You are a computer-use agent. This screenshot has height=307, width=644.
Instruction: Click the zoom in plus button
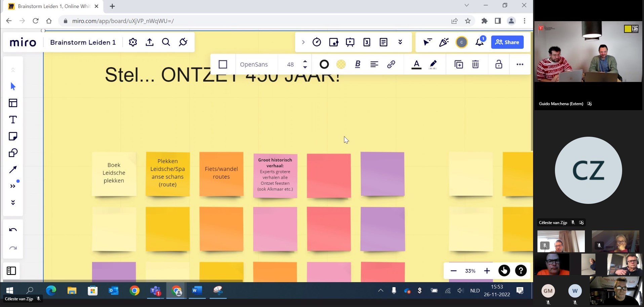click(x=487, y=271)
